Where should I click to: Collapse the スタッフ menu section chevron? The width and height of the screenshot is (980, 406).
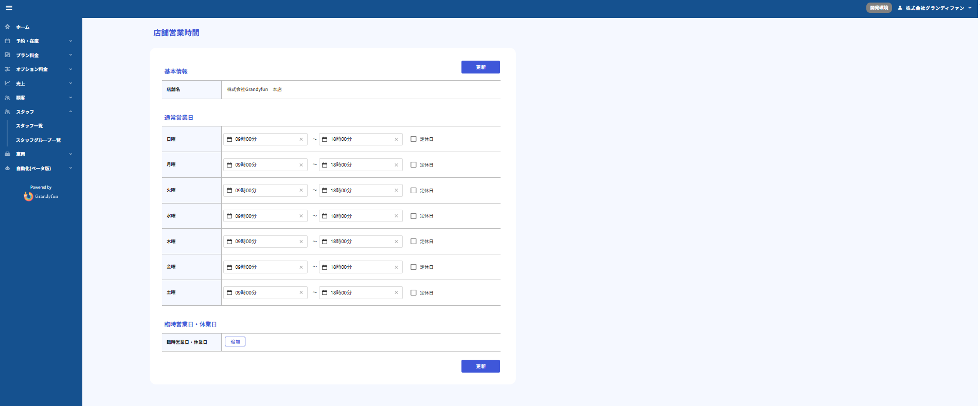(x=70, y=112)
